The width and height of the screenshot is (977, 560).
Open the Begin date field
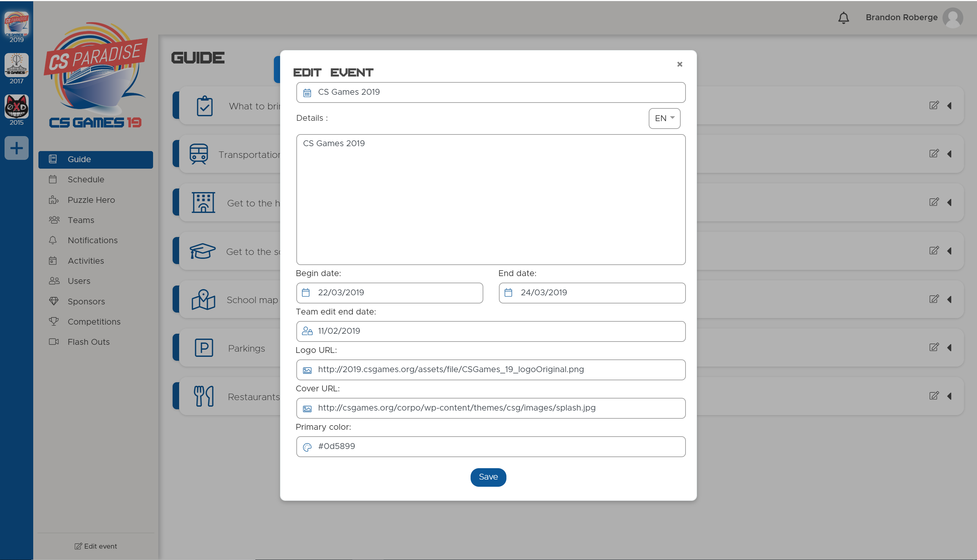(389, 293)
